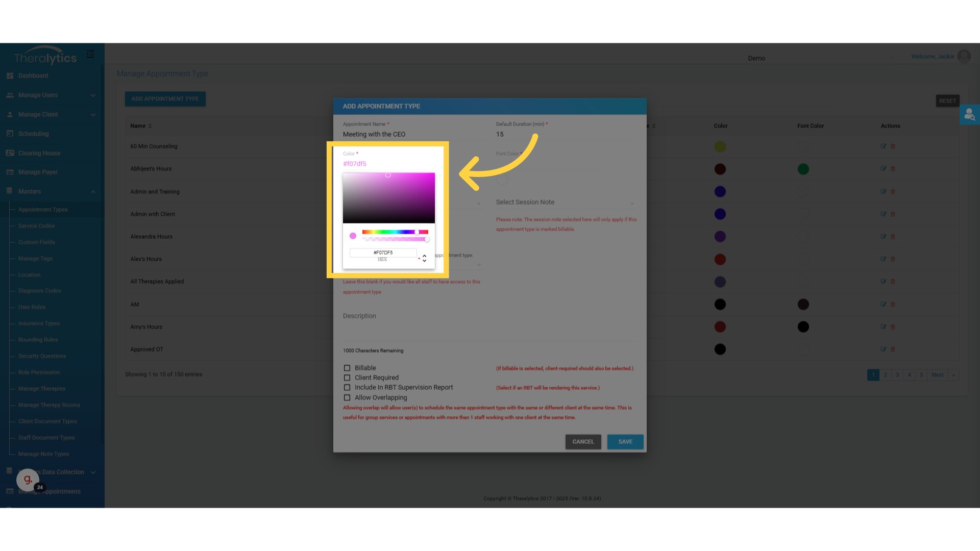Click the rainbow hue slider
This screenshot has height=551, width=980.
395,232
